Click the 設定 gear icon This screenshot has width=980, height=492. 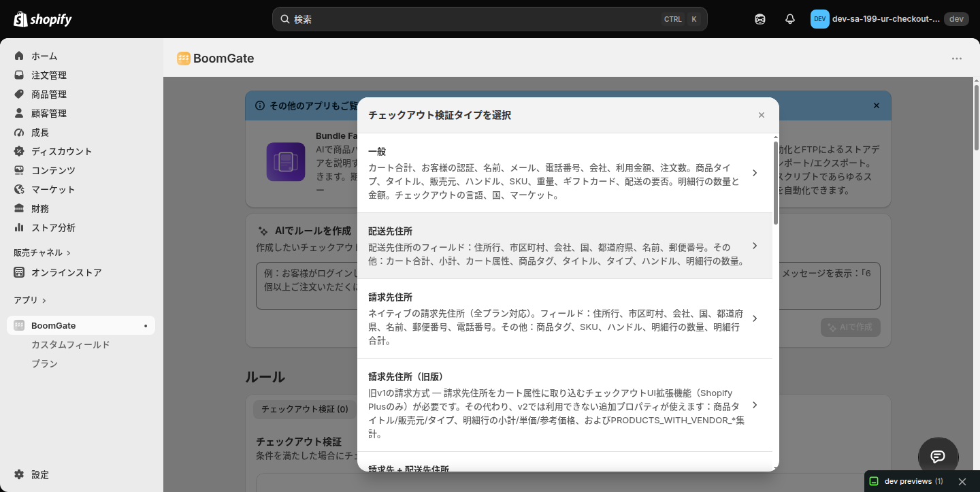click(x=19, y=474)
